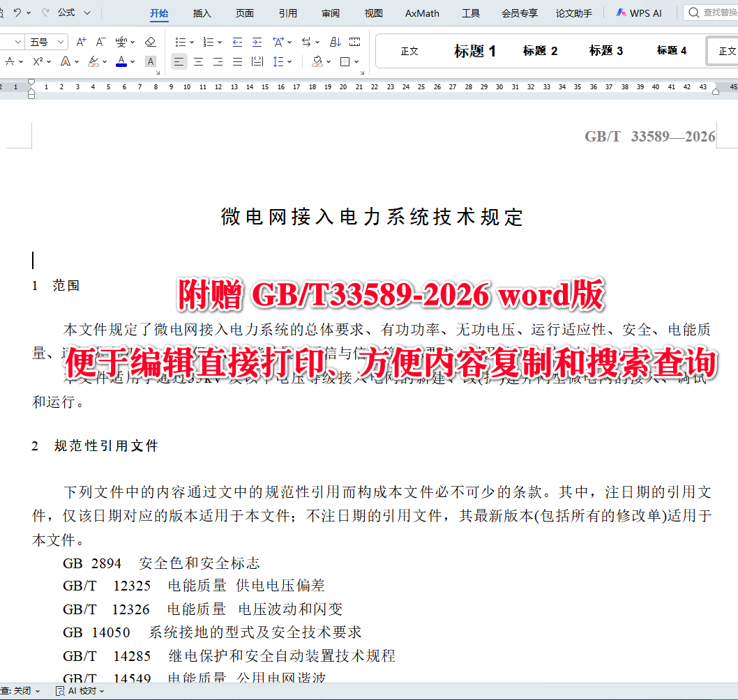
Task: Open line spacing dropdown arrow
Action: pos(289,61)
